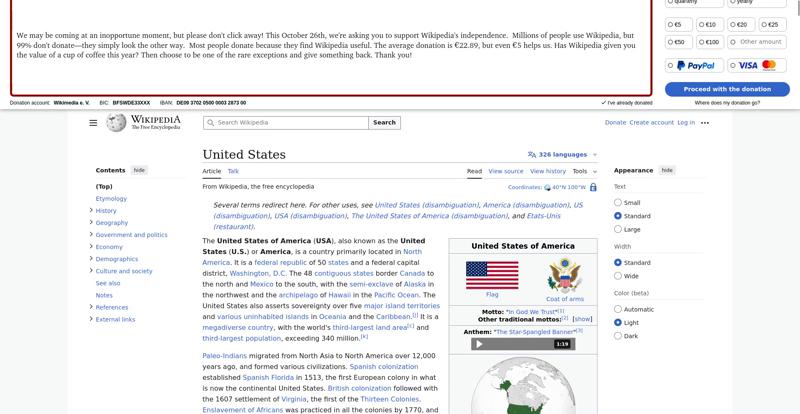Screen dimensions: 800x414
Task: Open the three-dots personal tools menu
Action: click(705, 123)
